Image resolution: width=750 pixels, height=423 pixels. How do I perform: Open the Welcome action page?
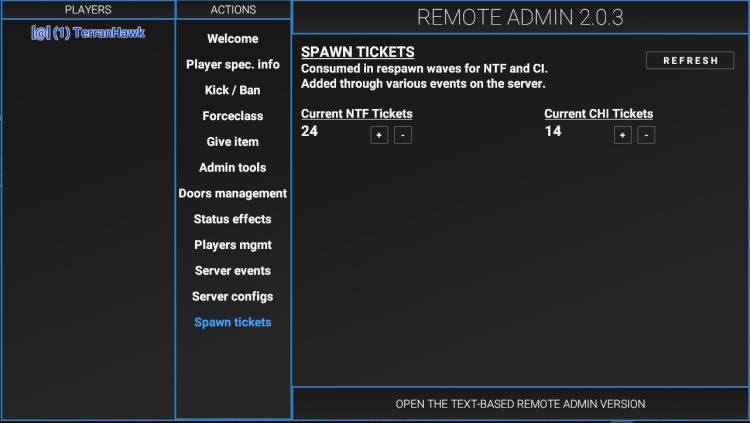coord(233,39)
